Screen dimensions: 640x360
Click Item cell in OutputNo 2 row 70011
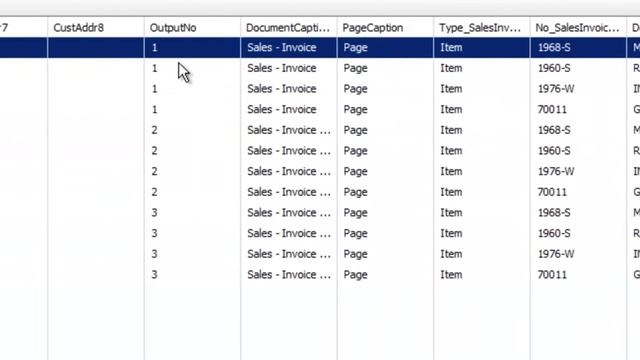(482, 192)
